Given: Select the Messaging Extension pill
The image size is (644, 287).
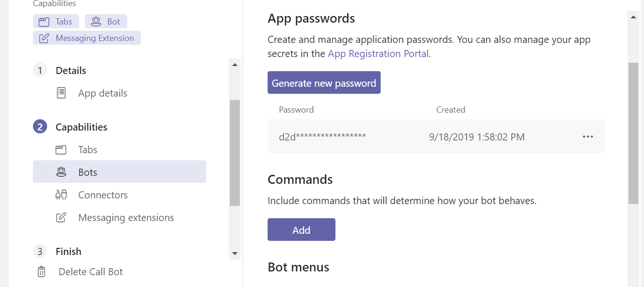Looking at the screenshot, I should pyautogui.click(x=86, y=38).
